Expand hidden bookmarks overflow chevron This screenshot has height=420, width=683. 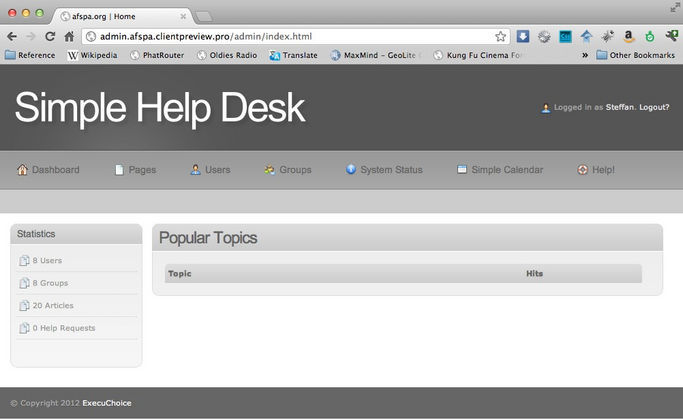tap(585, 55)
